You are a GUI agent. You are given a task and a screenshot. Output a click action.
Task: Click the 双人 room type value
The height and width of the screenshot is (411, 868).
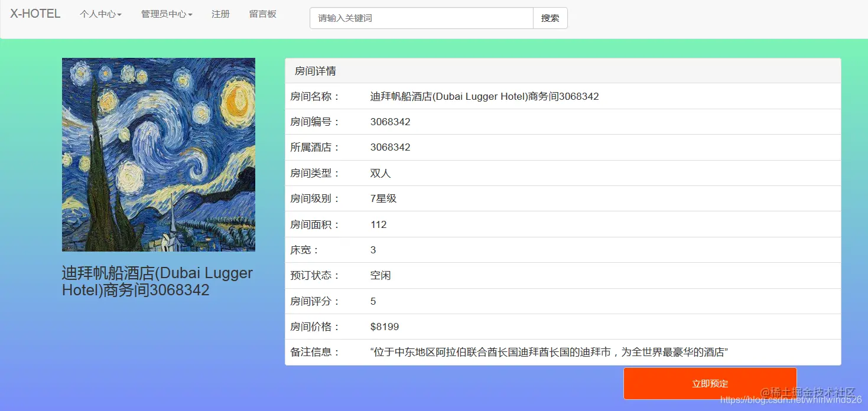pyautogui.click(x=381, y=174)
